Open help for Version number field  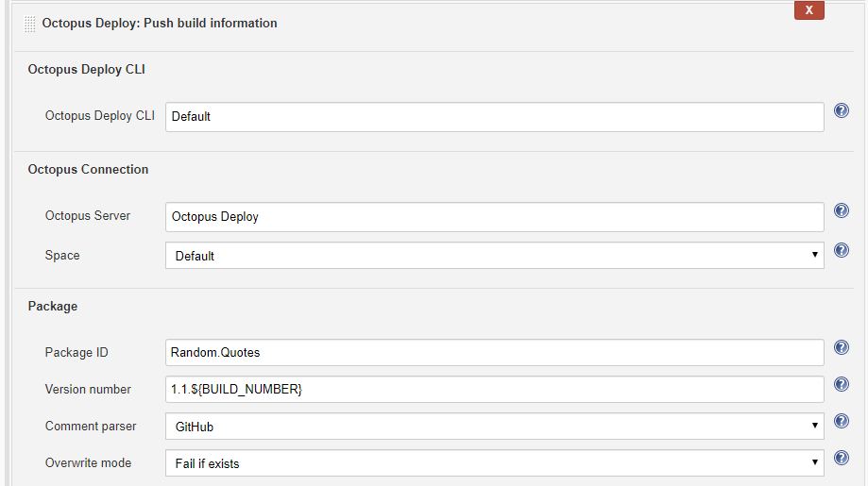[x=842, y=384]
